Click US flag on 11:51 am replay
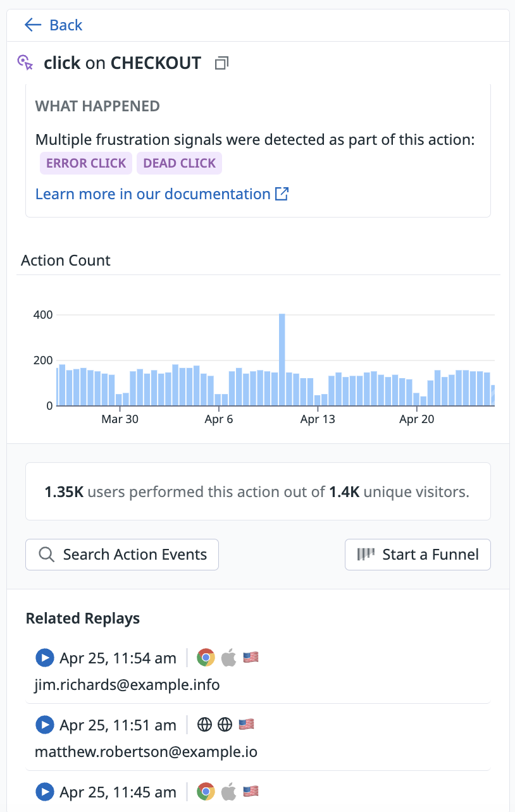The height and width of the screenshot is (812, 515). coord(246,725)
